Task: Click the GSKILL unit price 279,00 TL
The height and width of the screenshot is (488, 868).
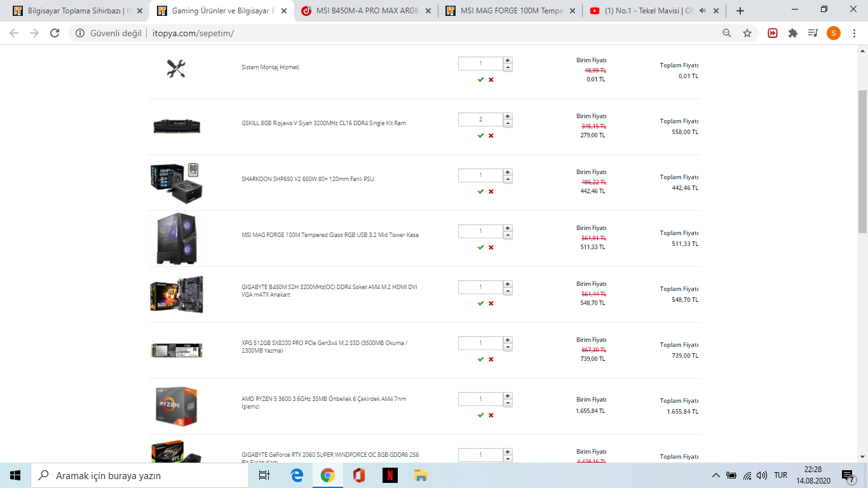Action: click(592, 135)
